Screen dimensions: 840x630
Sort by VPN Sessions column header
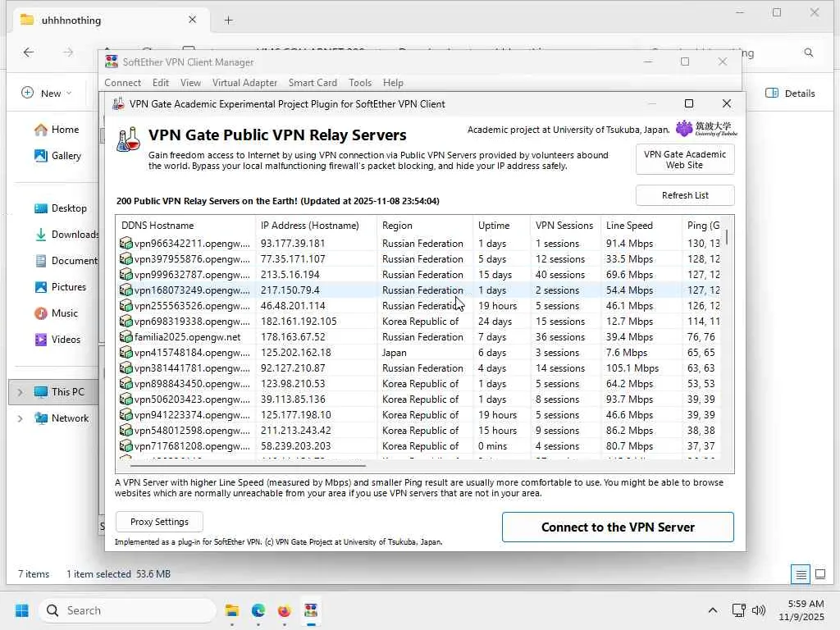point(564,226)
